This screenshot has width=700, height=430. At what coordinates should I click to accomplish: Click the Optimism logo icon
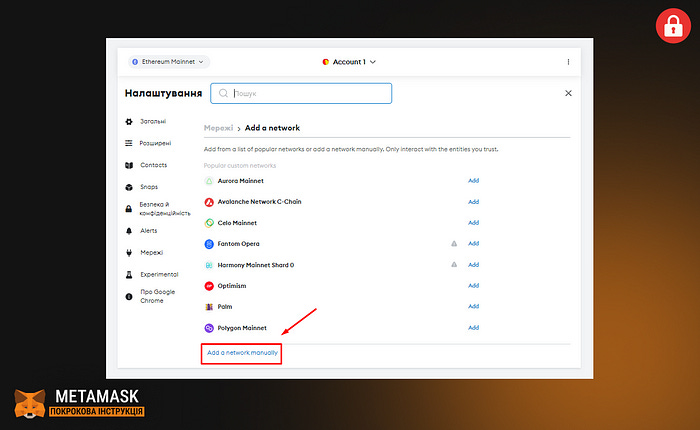(209, 286)
